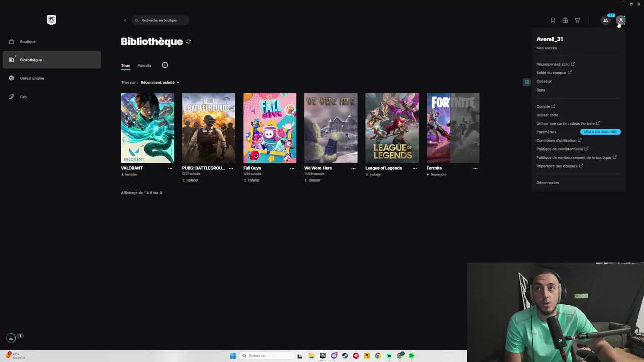Add a new collection with plus icon
This screenshot has height=362, width=644.
(x=165, y=65)
